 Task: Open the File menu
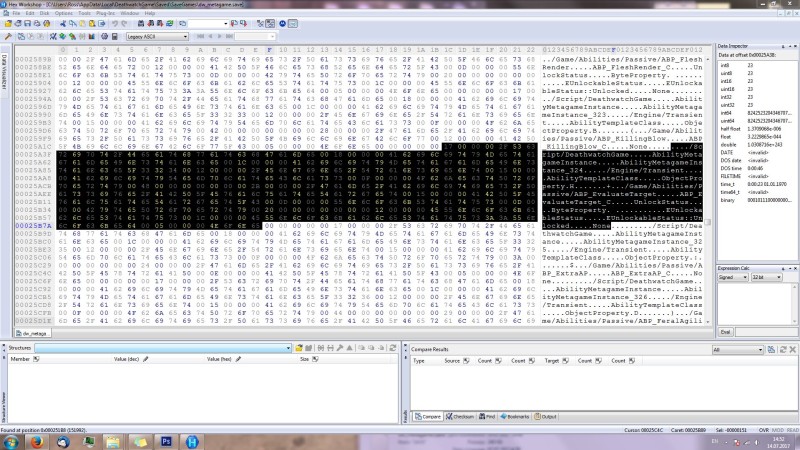click(x=16, y=13)
